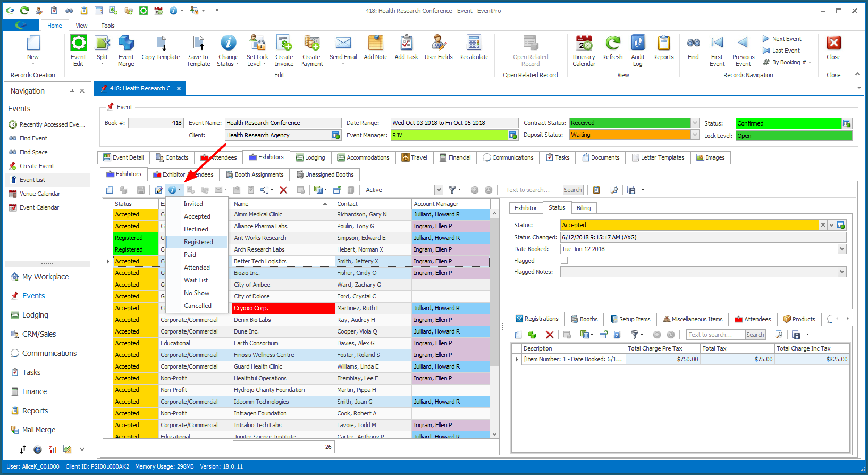Screen dimensions: 868x475
Task: Click the exhibitor search text field
Action: (x=533, y=190)
